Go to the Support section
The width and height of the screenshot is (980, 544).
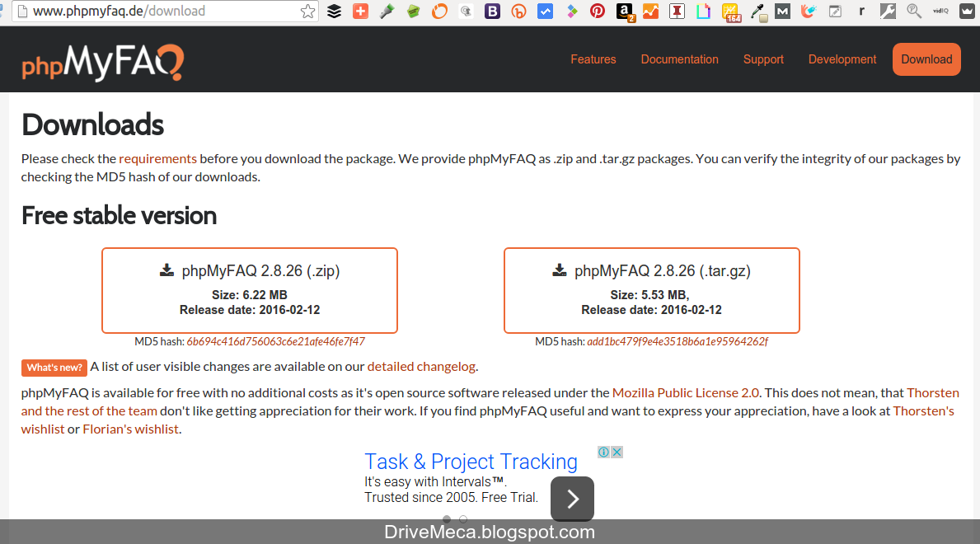tap(763, 59)
